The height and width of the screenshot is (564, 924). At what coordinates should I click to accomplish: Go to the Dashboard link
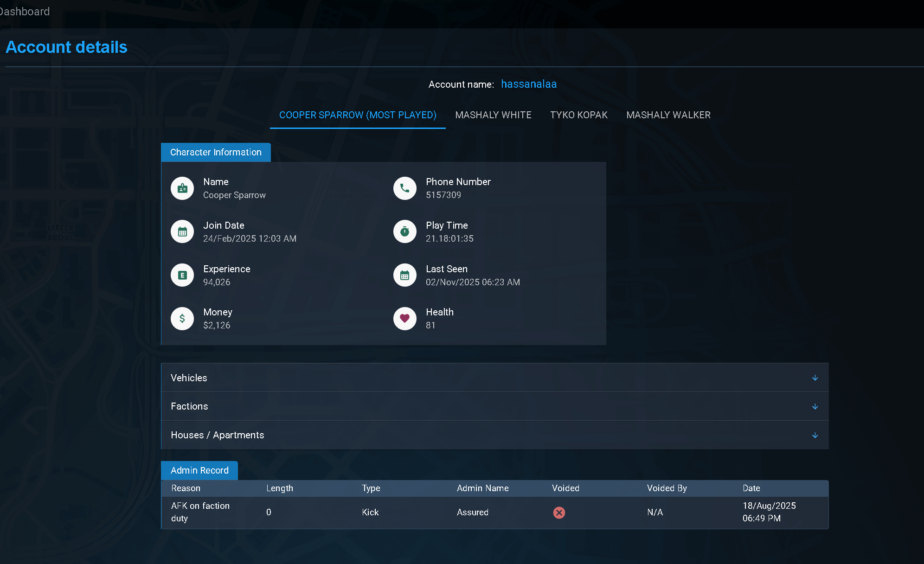[x=24, y=12]
